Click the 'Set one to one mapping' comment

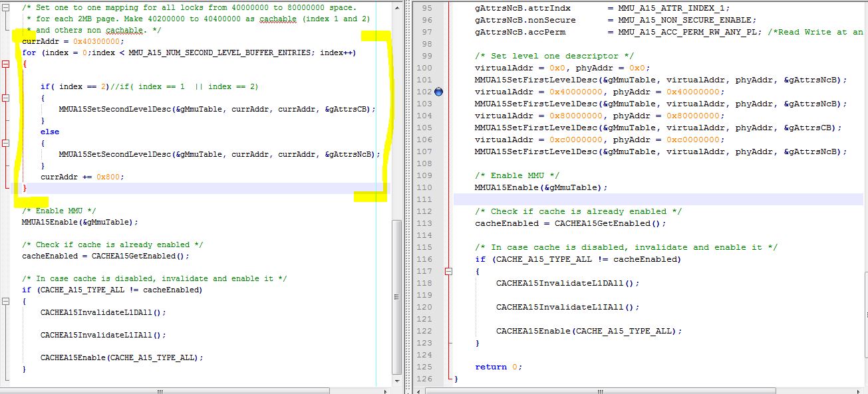(x=189, y=7)
